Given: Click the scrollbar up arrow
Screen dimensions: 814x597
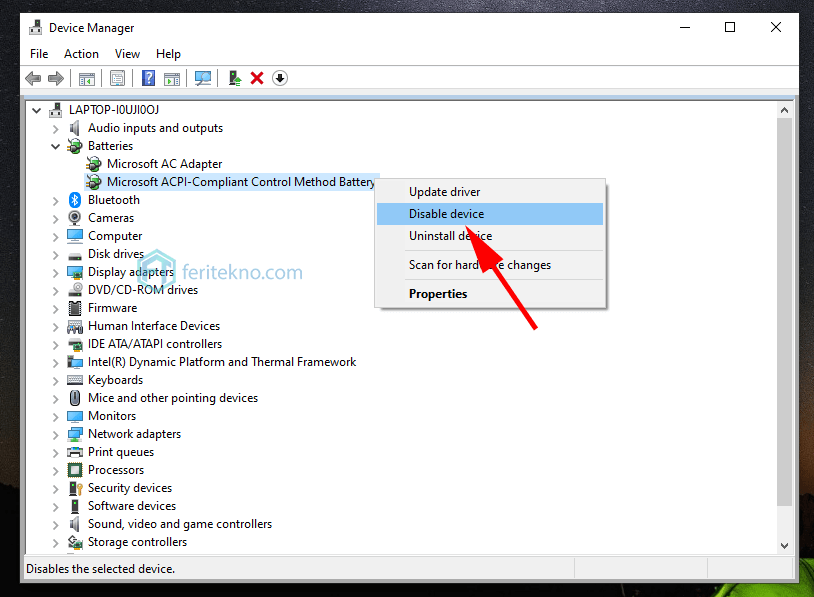Looking at the screenshot, I should (x=784, y=110).
